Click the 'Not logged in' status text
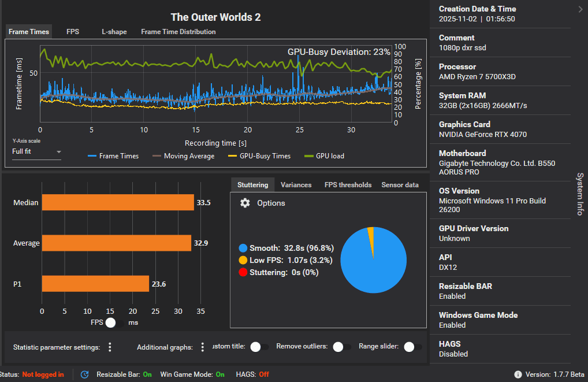588x382 pixels. click(43, 374)
